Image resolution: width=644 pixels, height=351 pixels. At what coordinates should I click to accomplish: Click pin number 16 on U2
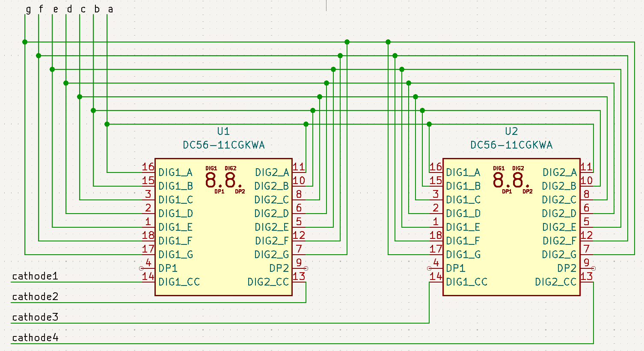point(436,167)
